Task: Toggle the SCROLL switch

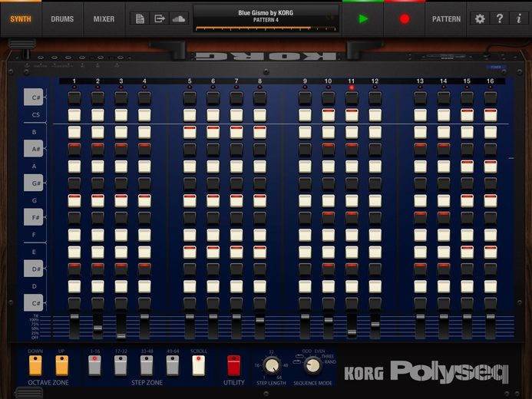Action: [199, 365]
